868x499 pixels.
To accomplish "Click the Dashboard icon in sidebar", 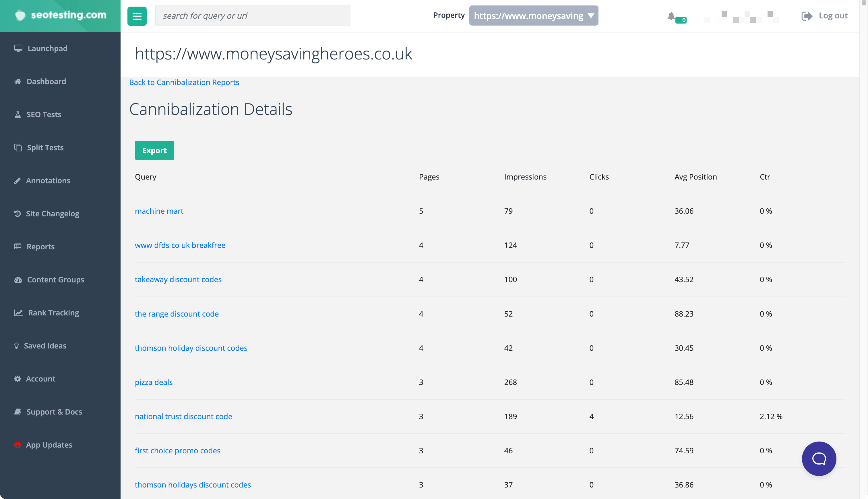I will click(x=18, y=81).
